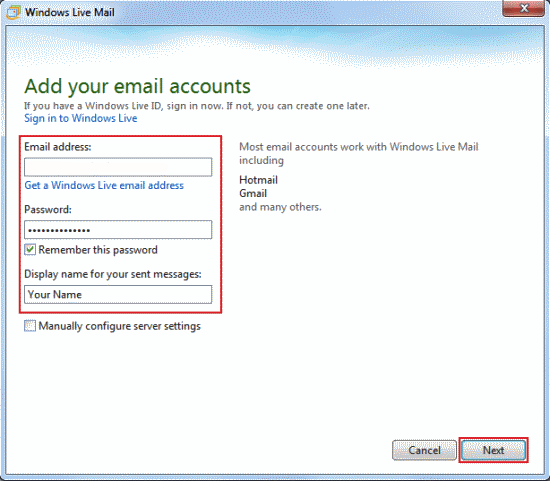Click the Gmail text in provider list
The height and width of the screenshot is (481, 550).
253,193
